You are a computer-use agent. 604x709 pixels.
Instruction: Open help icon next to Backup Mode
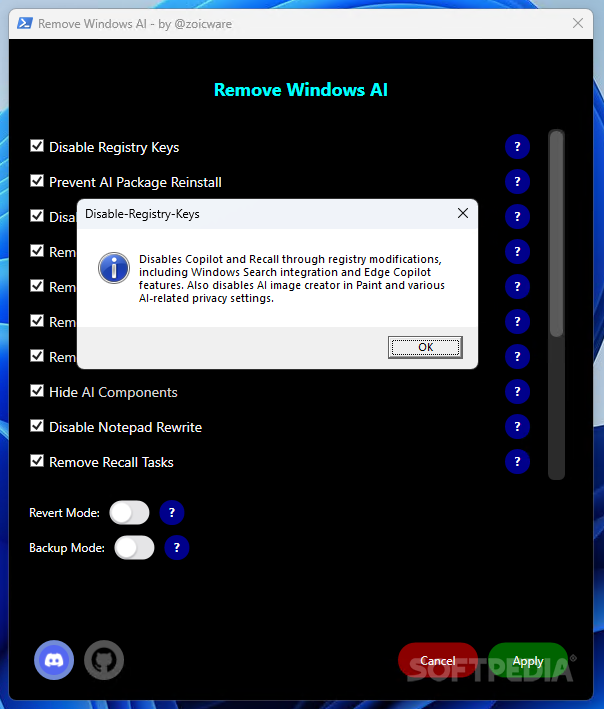177,548
